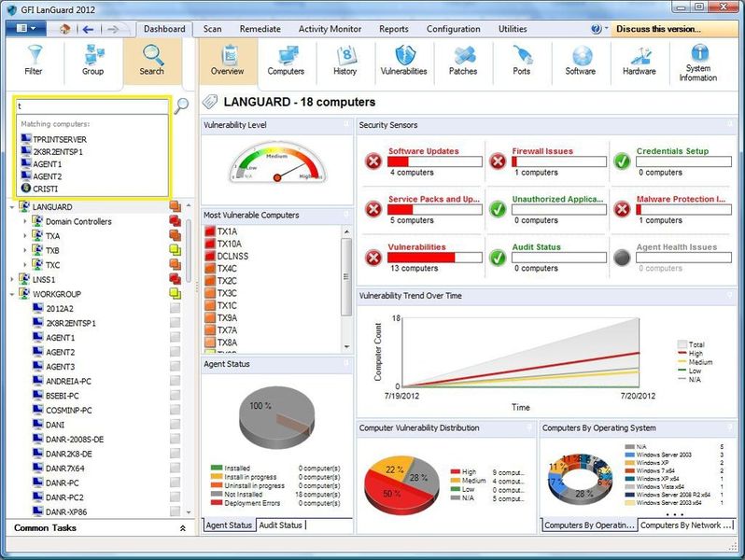The image size is (745, 560).
Task: Select ANDREIA-PC in the computer tree
Action: point(68,382)
